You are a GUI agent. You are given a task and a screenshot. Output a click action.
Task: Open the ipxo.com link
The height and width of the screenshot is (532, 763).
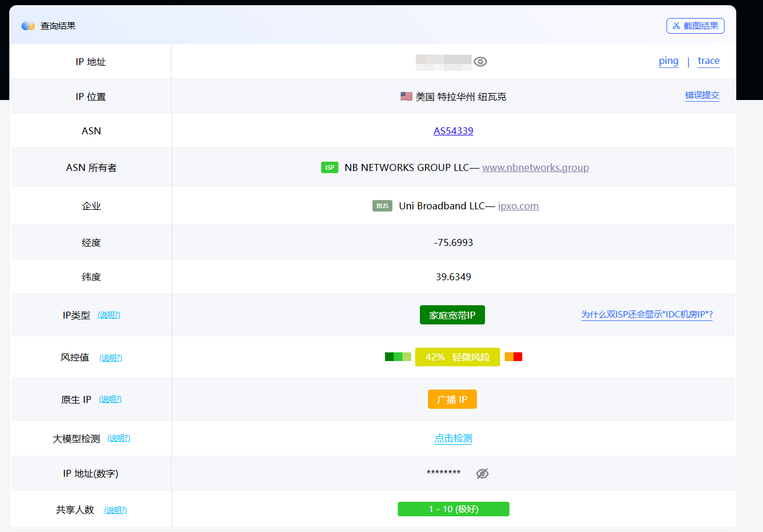click(518, 206)
